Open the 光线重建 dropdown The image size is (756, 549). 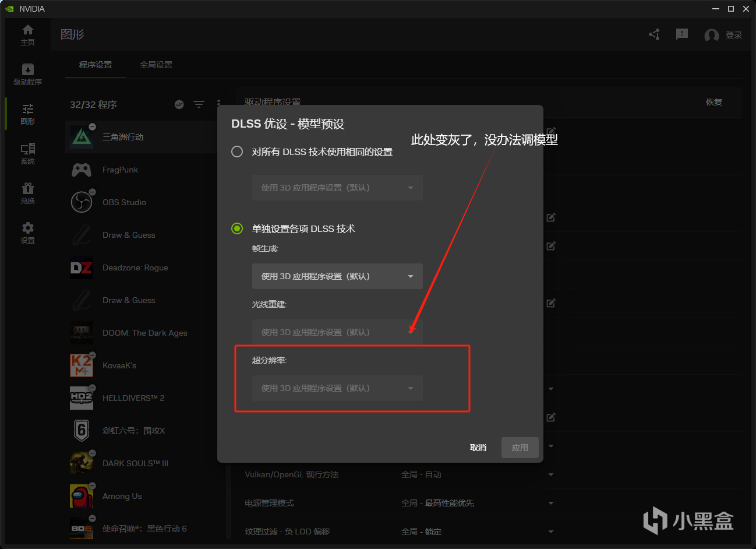[337, 332]
